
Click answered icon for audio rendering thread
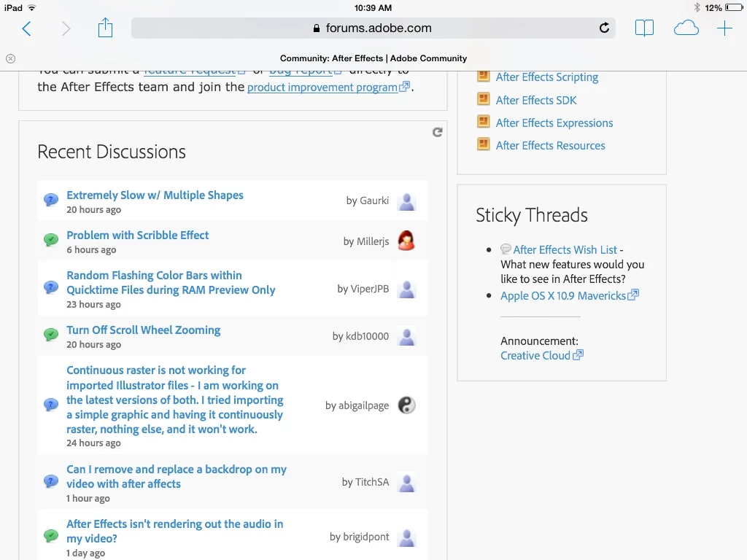(x=51, y=535)
